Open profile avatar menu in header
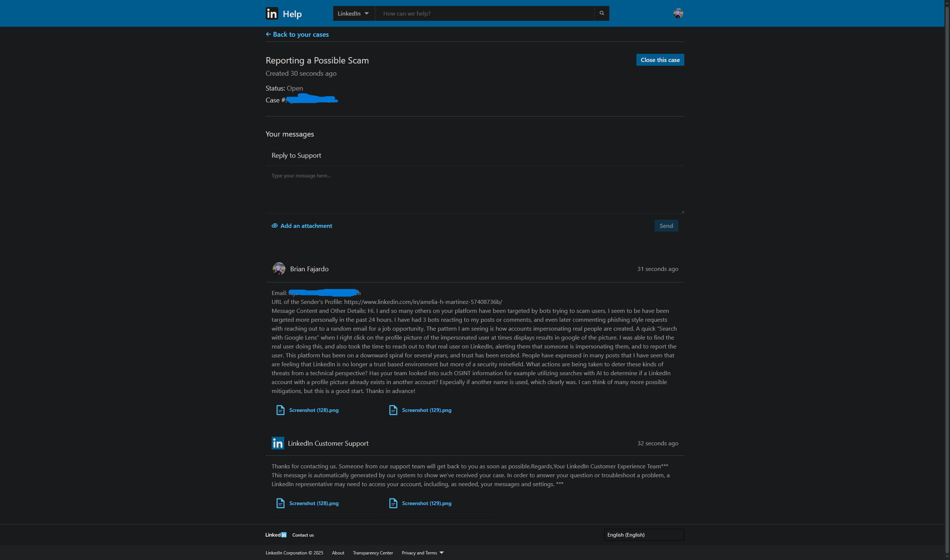The height and width of the screenshot is (560, 950). click(x=678, y=14)
